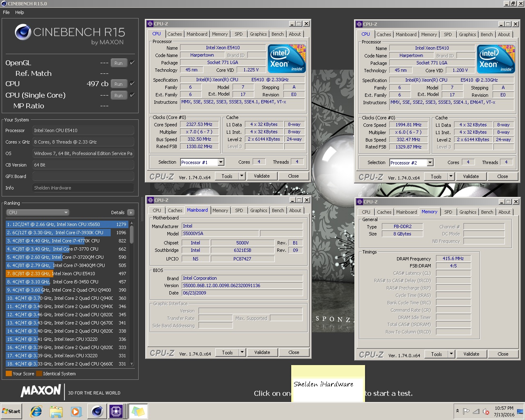Open Tools dropdown arrow in Mainboard window

[242, 352]
